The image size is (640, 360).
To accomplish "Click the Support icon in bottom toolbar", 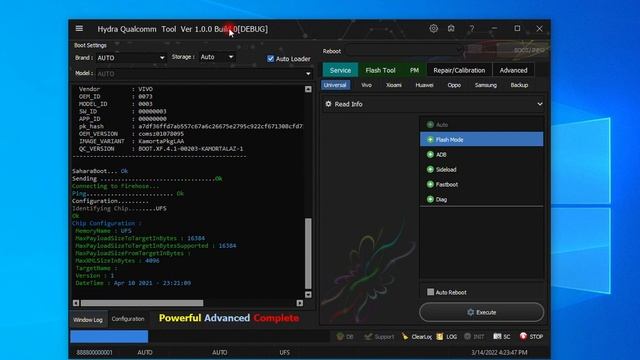I will point(368,336).
